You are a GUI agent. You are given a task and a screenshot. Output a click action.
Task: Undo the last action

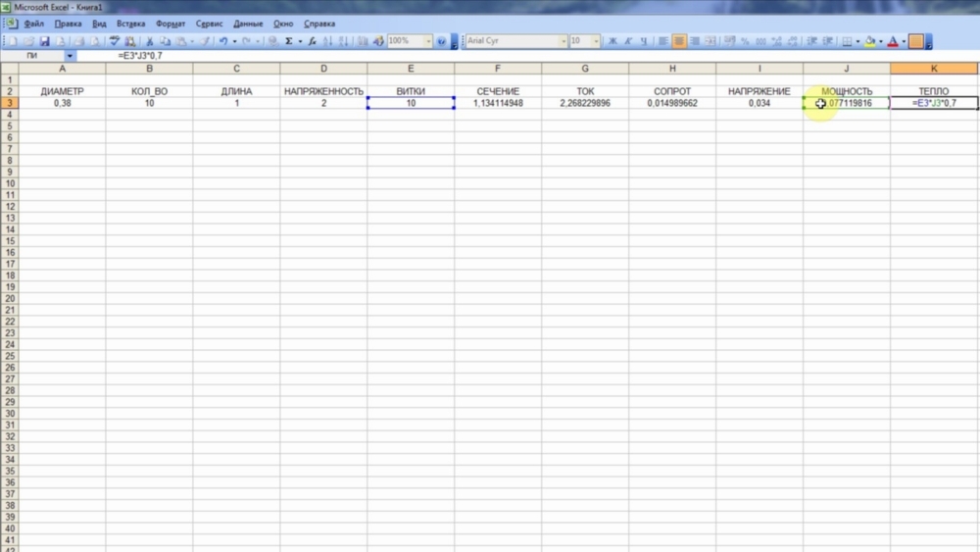click(223, 40)
